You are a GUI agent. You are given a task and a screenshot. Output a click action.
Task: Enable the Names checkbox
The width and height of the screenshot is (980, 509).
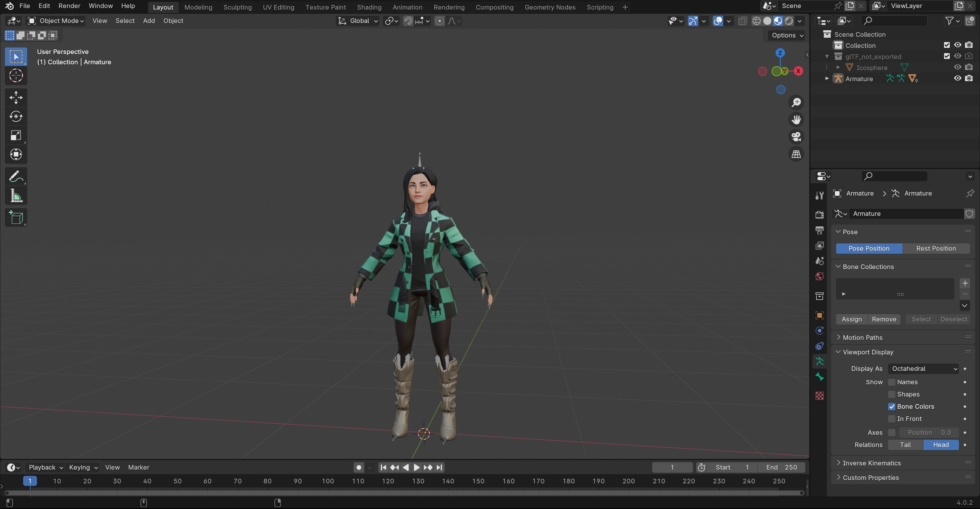[x=892, y=382]
